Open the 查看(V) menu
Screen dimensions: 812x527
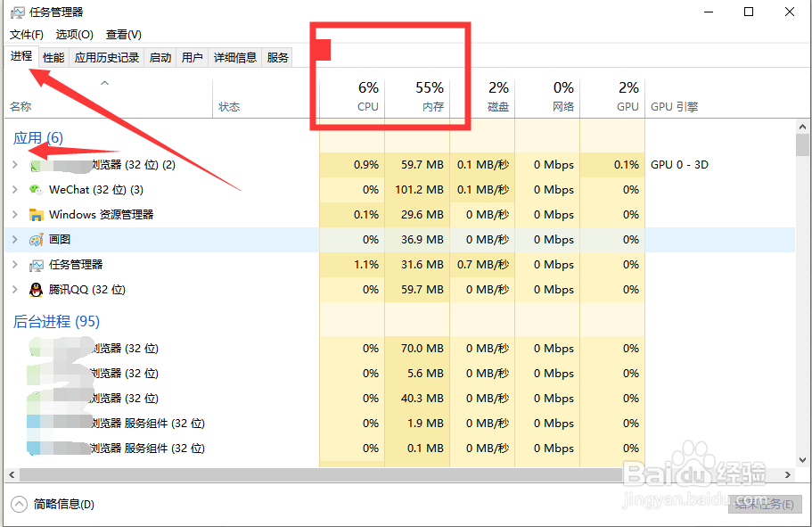tap(124, 35)
